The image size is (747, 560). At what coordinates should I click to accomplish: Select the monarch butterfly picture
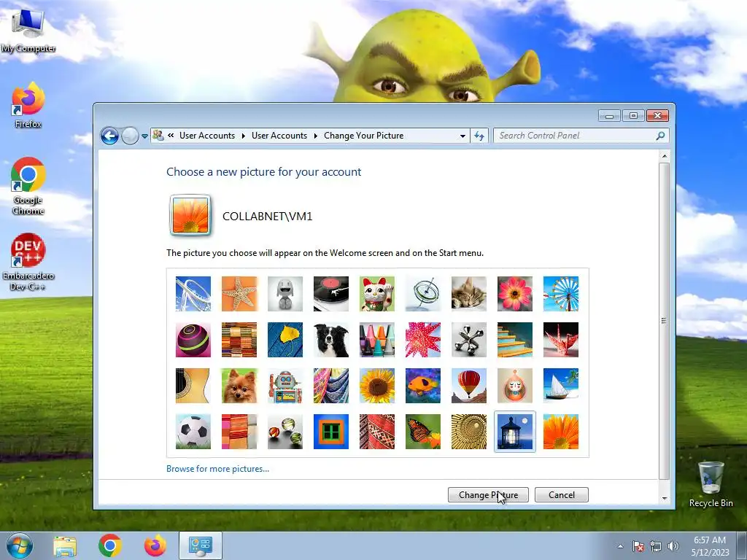point(423,432)
